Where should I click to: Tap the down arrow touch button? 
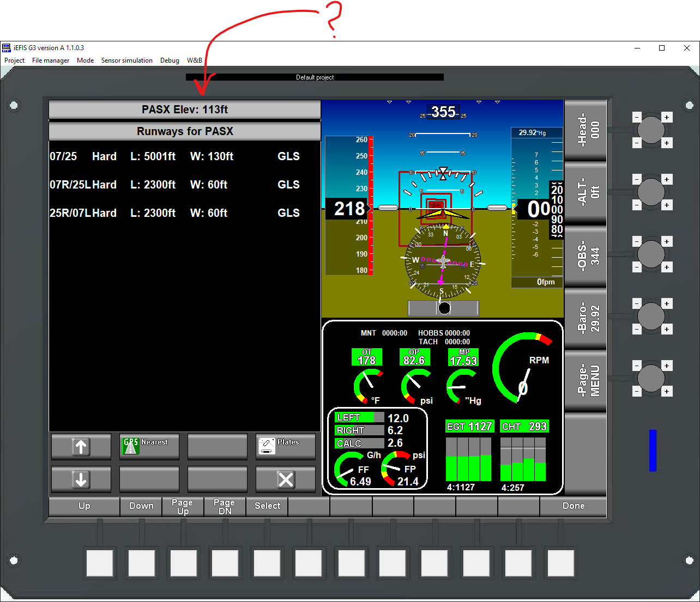click(x=81, y=479)
